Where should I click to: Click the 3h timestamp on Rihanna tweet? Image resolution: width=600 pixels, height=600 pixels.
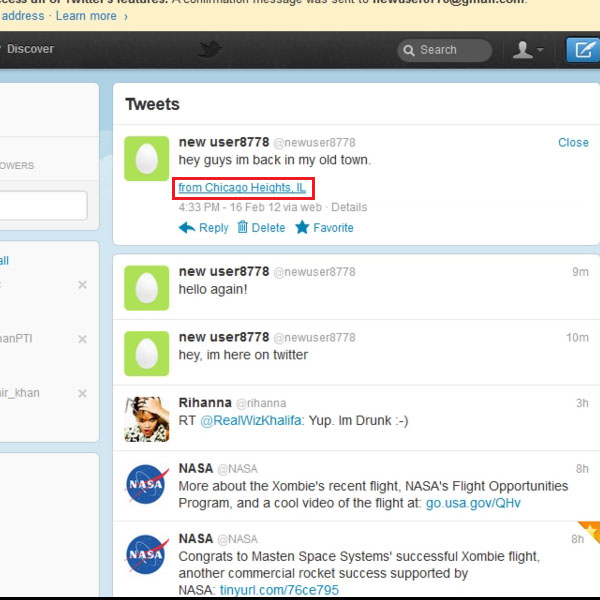tap(582, 403)
